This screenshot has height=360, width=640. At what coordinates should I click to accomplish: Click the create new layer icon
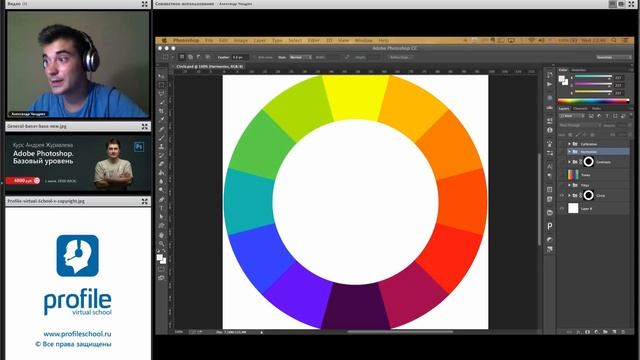pyautogui.click(x=614, y=332)
